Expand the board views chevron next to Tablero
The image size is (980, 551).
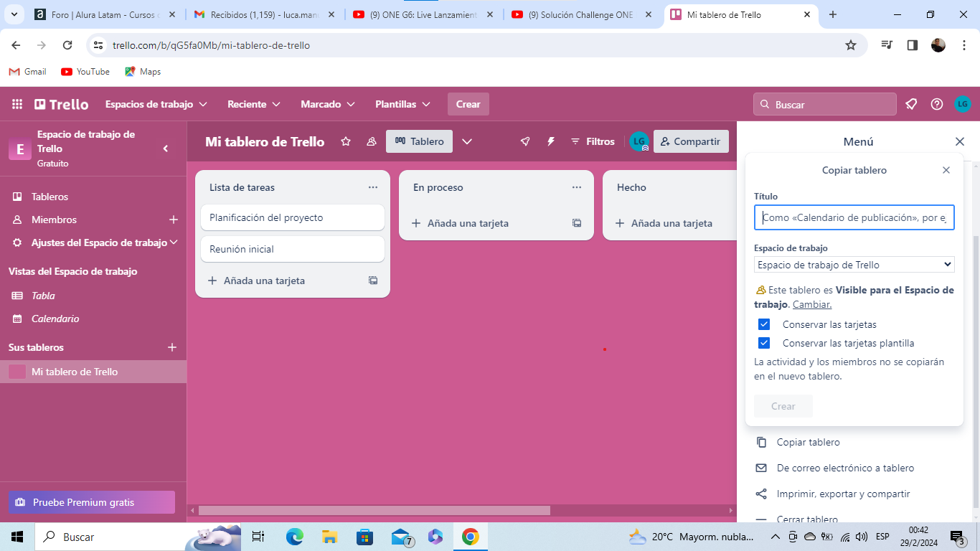[467, 141]
